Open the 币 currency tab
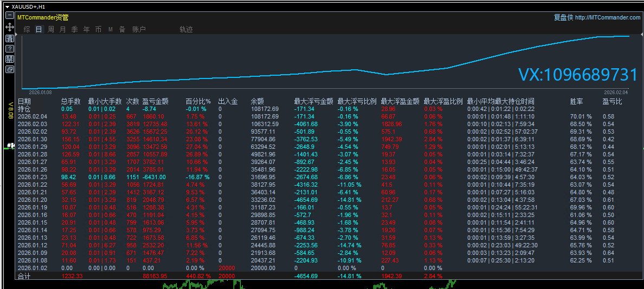Viewport: 644px width, 289px height. 98,30
